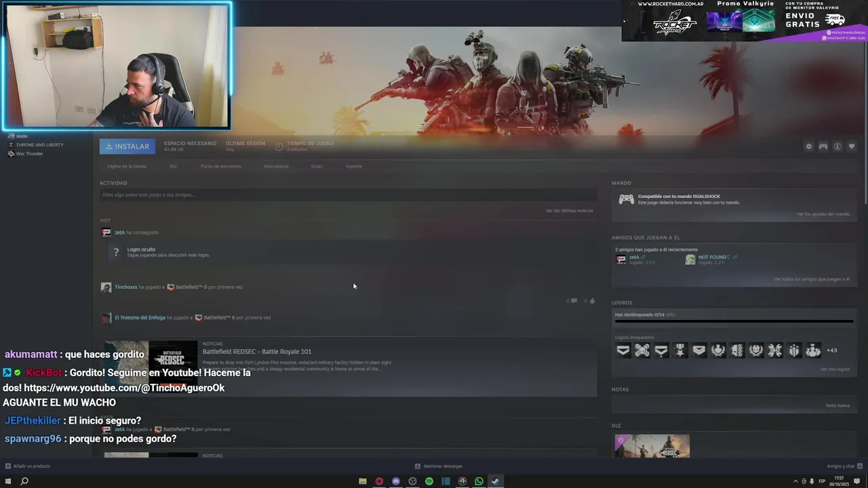Open NOT FOUND friend avatar
Viewport: 868px width, 488px height.
(690, 260)
